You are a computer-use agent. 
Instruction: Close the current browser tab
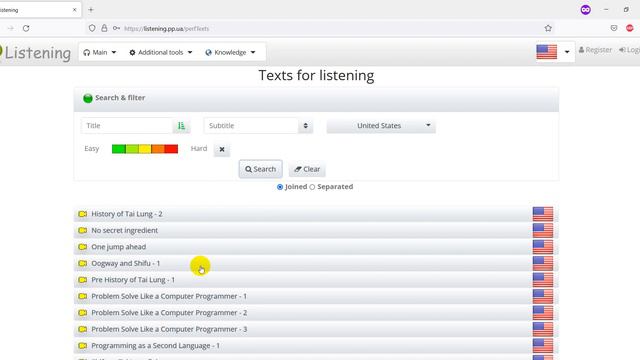[74, 10]
